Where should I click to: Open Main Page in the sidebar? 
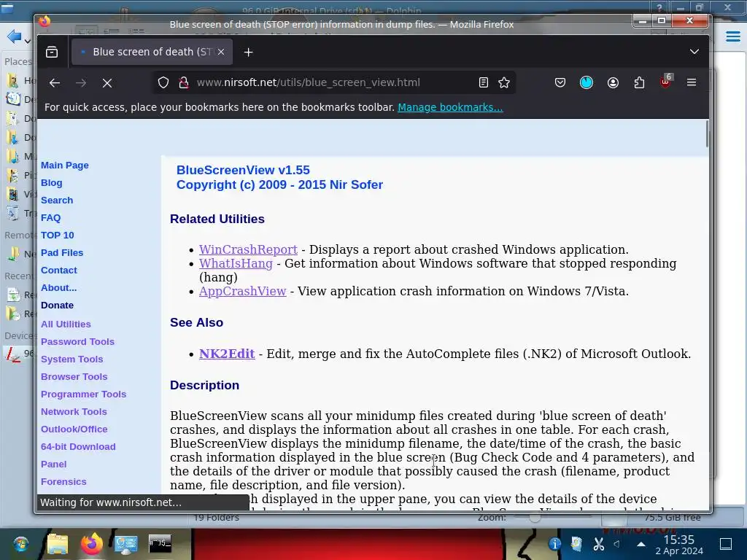pos(65,166)
